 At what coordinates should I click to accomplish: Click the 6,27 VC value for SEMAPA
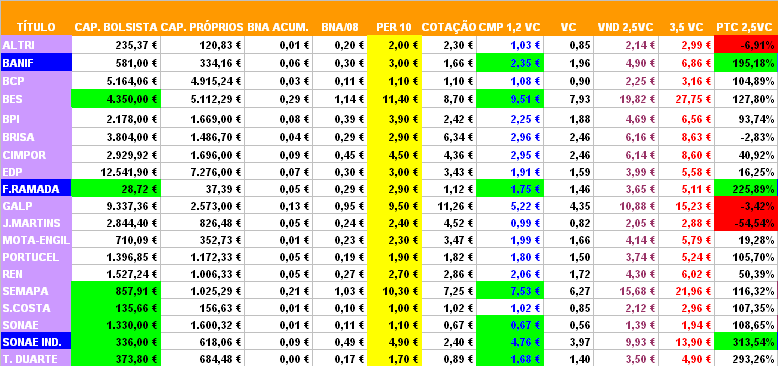(x=569, y=291)
